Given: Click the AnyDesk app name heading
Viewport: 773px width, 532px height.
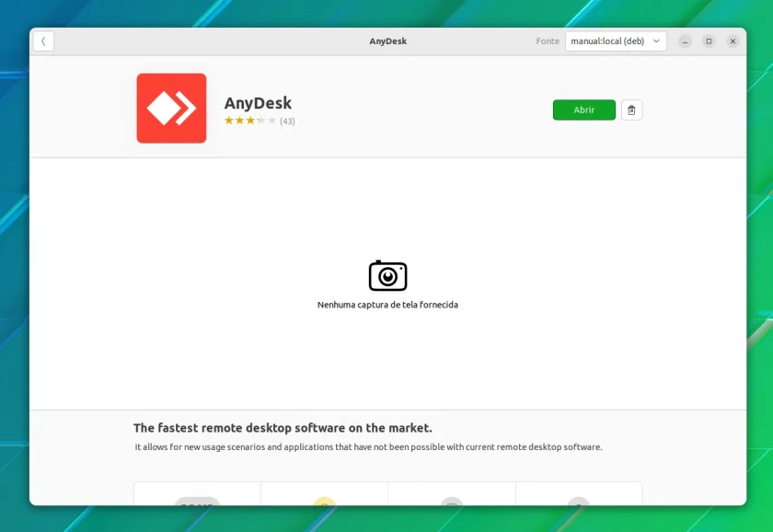Looking at the screenshot, I should (x=258, y=103).
